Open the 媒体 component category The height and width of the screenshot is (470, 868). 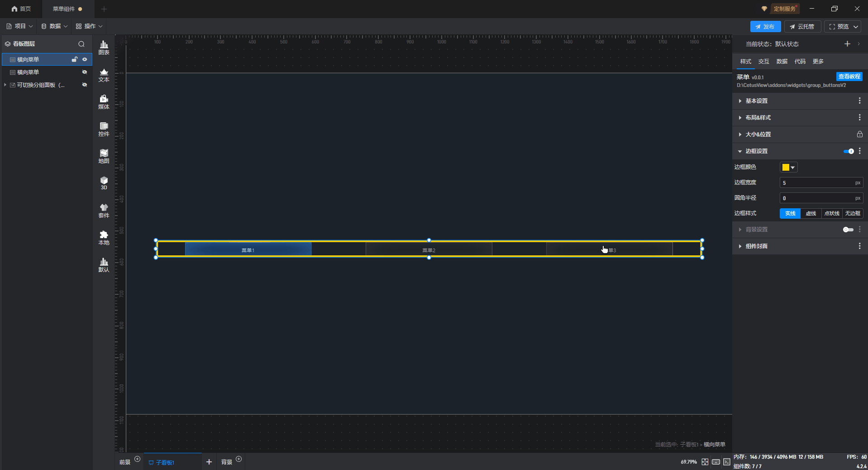coord(104,102)
